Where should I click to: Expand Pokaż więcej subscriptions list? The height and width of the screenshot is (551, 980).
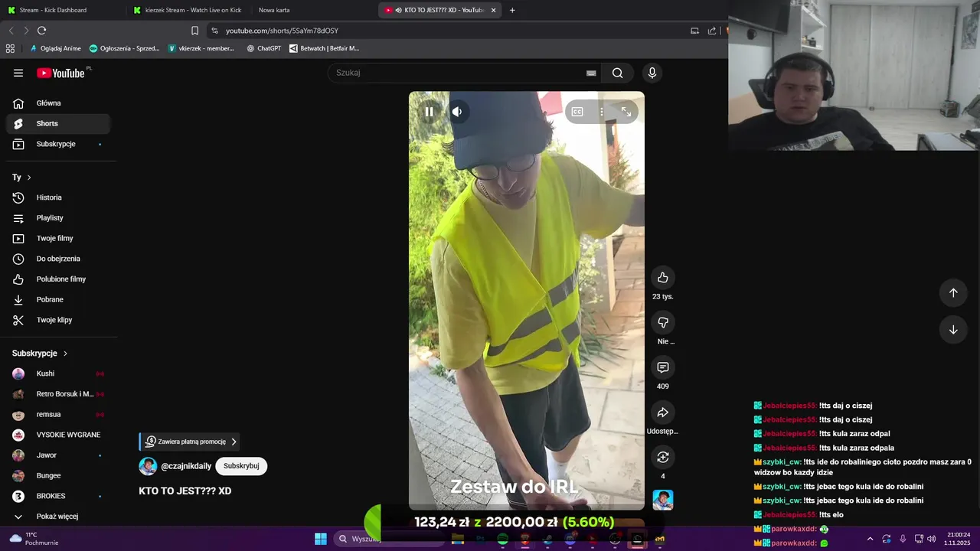tap(57, 517)
